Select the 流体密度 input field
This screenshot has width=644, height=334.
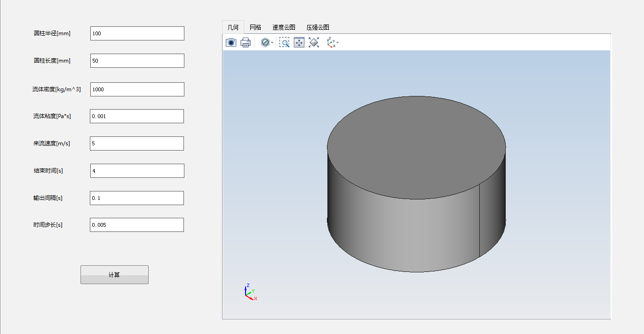(x=137, y=89)
